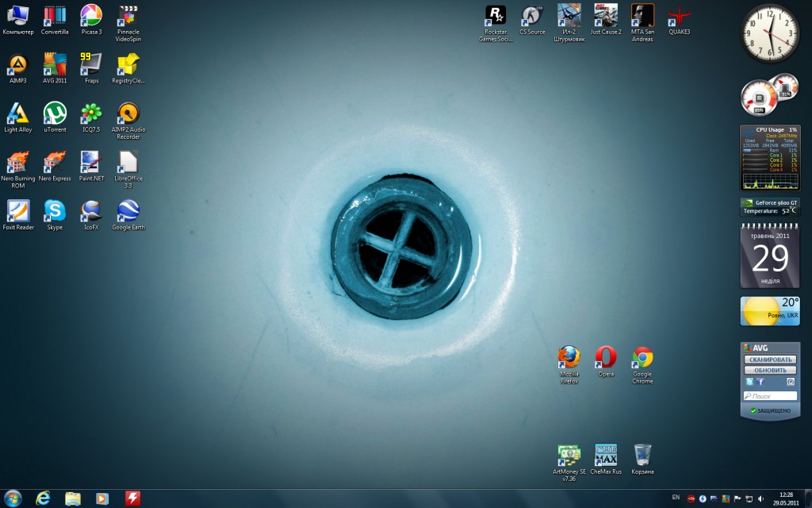Launch the QUAKE3 shortcut
812x508 pixels.
680,20
